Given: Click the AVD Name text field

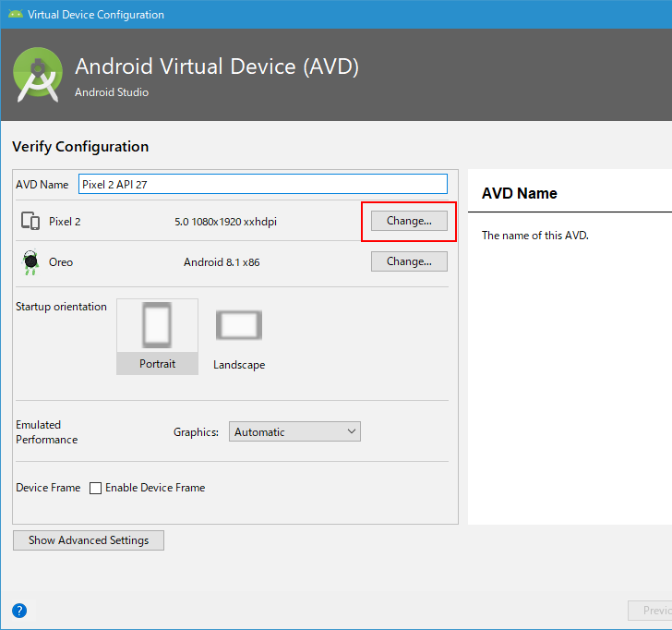Looking at the screenshot, I should point(262,184).
